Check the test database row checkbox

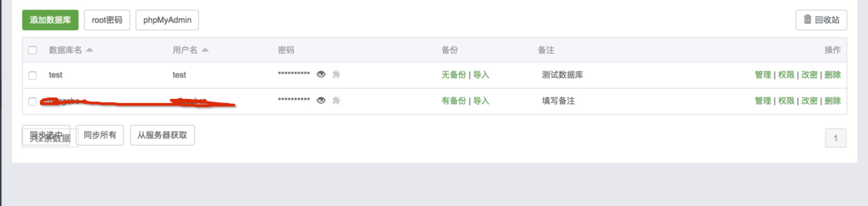32,75
